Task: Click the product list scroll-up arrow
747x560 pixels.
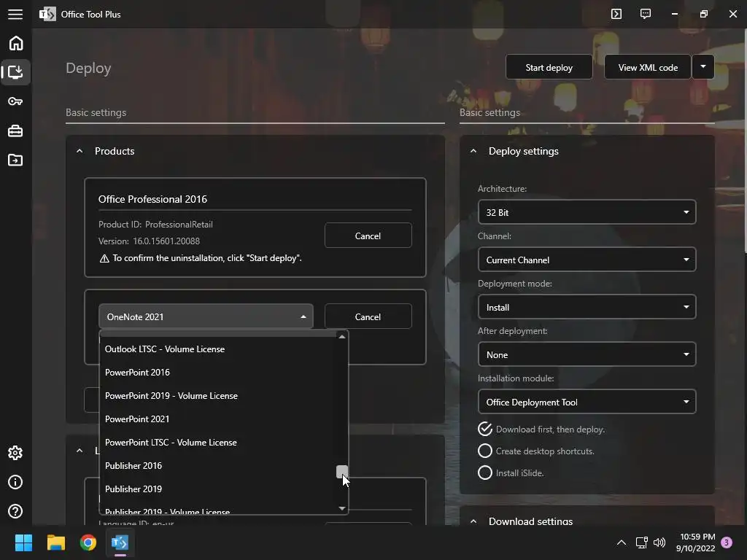Action: coord(341,337)
